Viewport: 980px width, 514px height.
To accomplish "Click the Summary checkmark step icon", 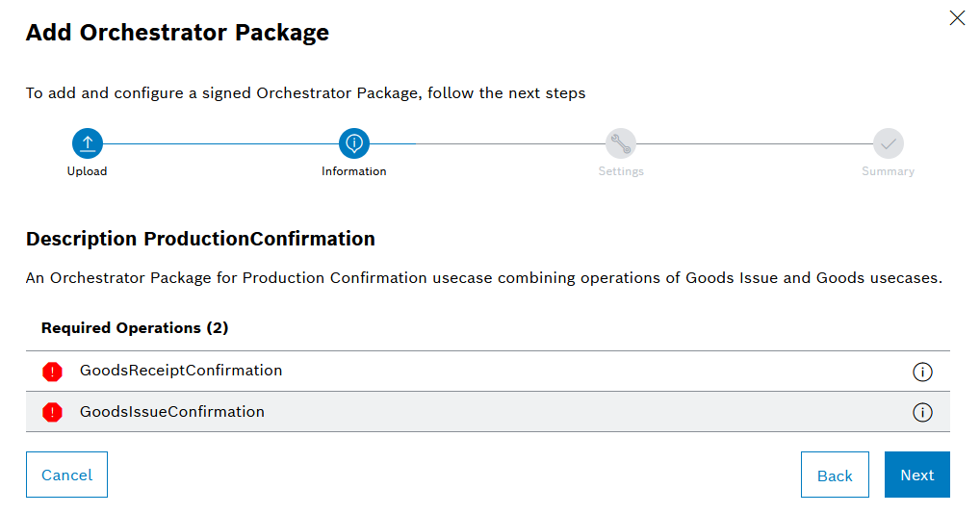I will click(x=888, y=144).
